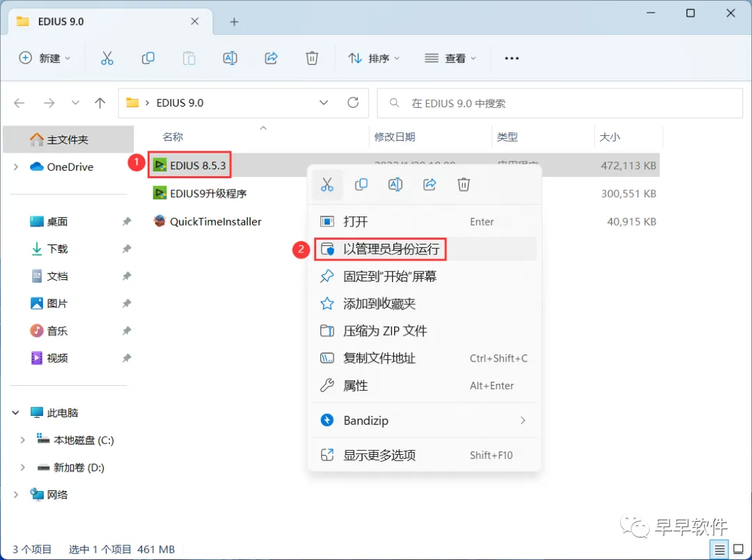
Task: Sort by the 修改日期 column header
Action: point(394,137)
